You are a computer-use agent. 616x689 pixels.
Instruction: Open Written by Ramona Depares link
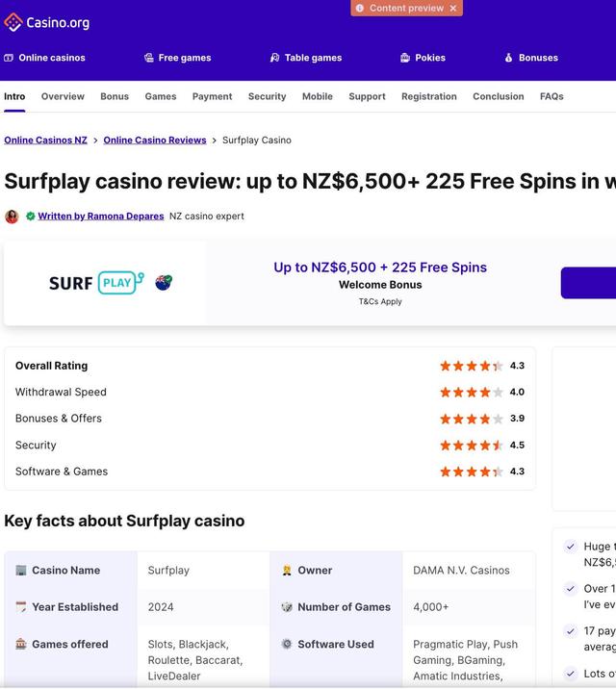(x=100, y=217)
